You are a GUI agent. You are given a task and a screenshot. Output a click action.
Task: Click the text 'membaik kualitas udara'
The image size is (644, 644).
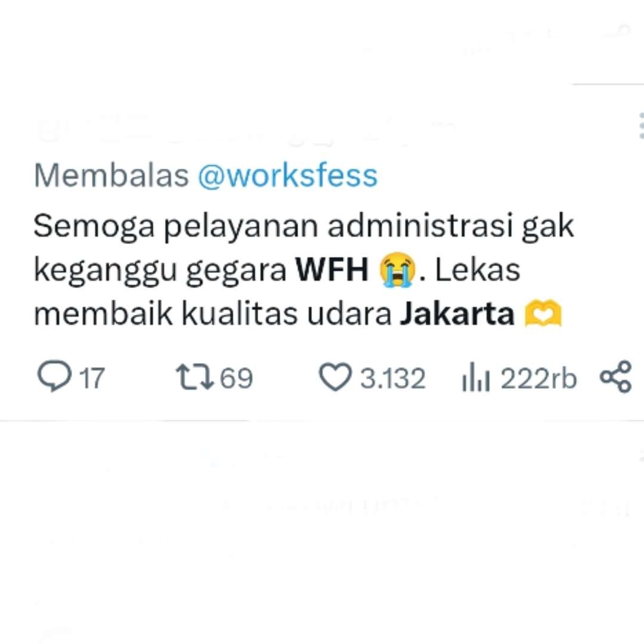coord(212,314)
